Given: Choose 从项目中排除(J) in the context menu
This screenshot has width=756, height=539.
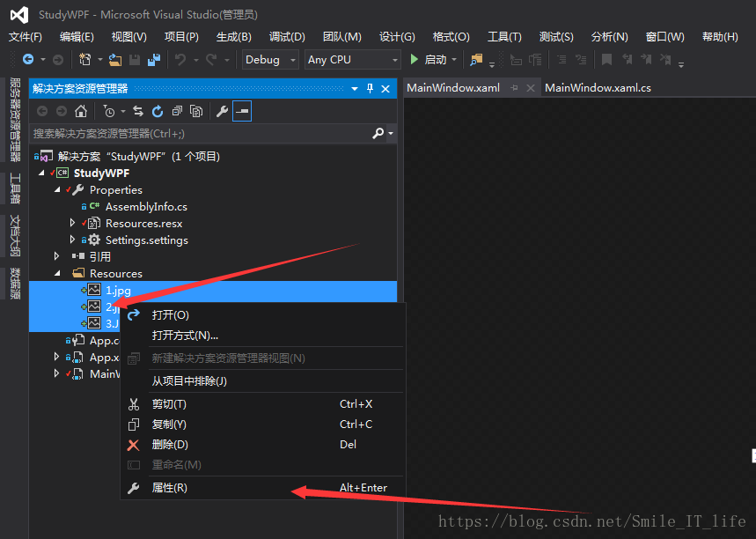Looking at the screenshot, I should (x=263, y=381).
